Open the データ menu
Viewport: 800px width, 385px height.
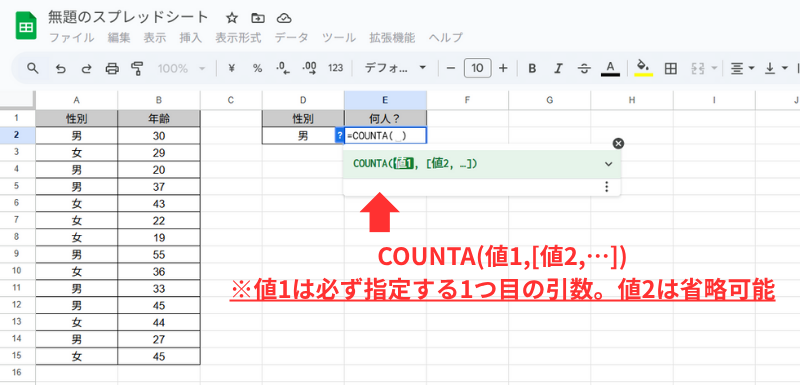click(x=292, y=37)
